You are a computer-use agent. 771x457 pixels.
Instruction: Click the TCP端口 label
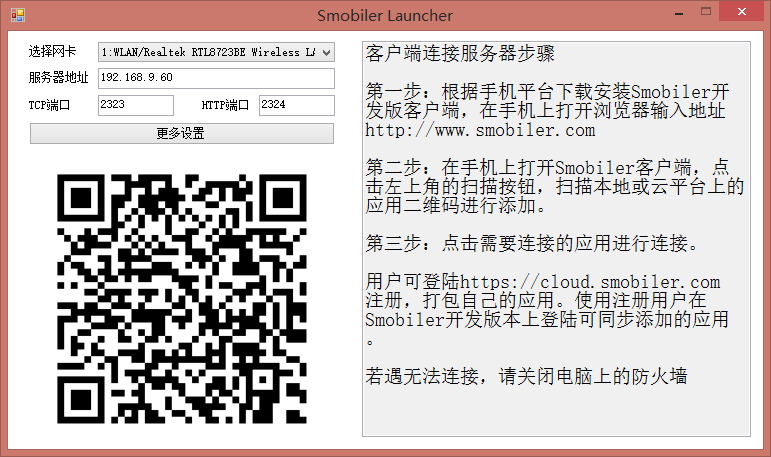coord(49,105)
